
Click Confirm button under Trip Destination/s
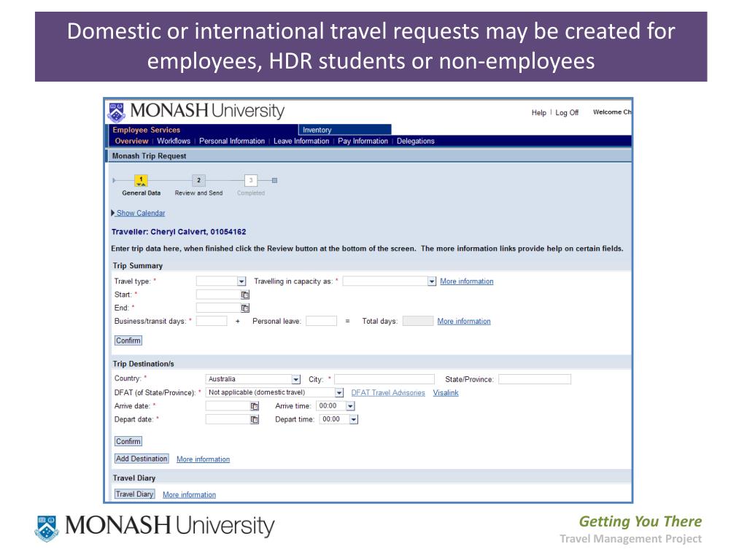coord(128,441)
